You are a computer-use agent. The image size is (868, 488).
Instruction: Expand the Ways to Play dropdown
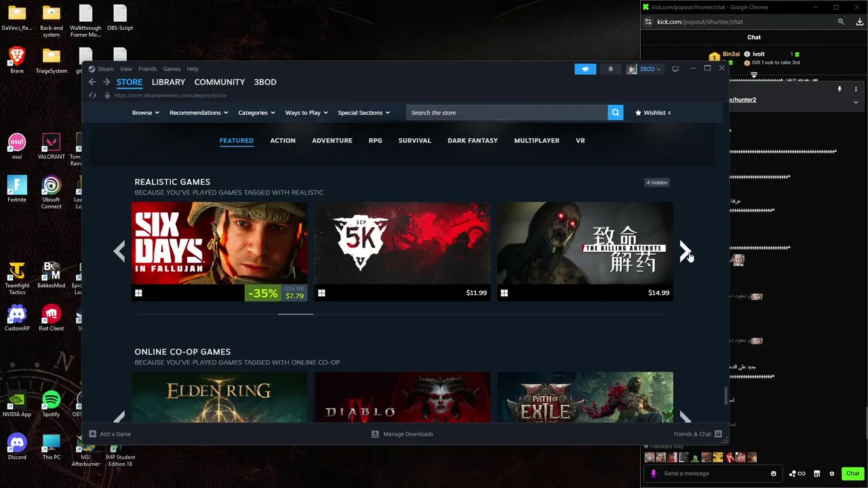(306, 113)
